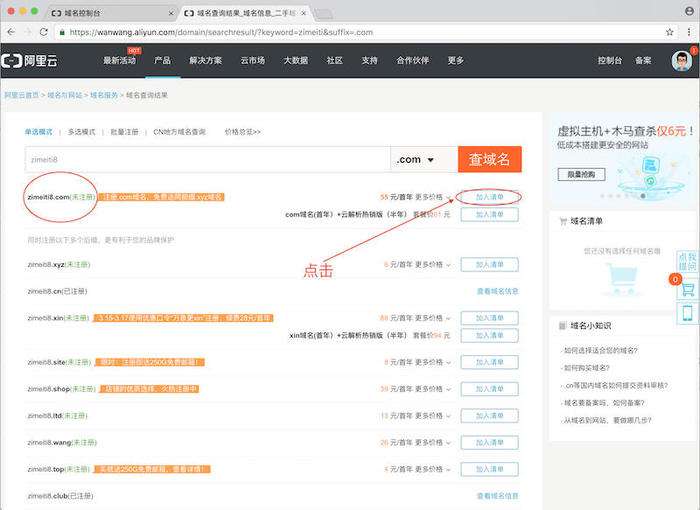
Task: Open the 解决方案 menu
Action: tap(205, 60)
